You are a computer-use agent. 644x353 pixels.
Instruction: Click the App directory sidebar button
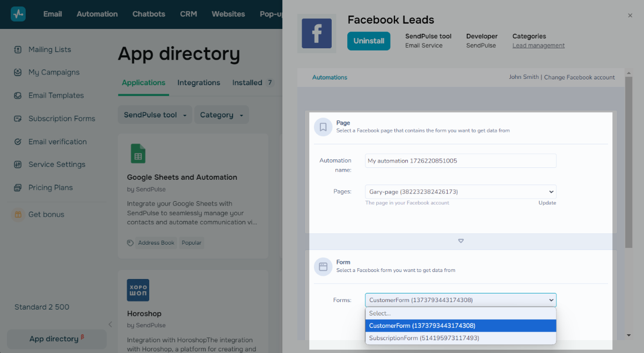click(x=57, y=339)
